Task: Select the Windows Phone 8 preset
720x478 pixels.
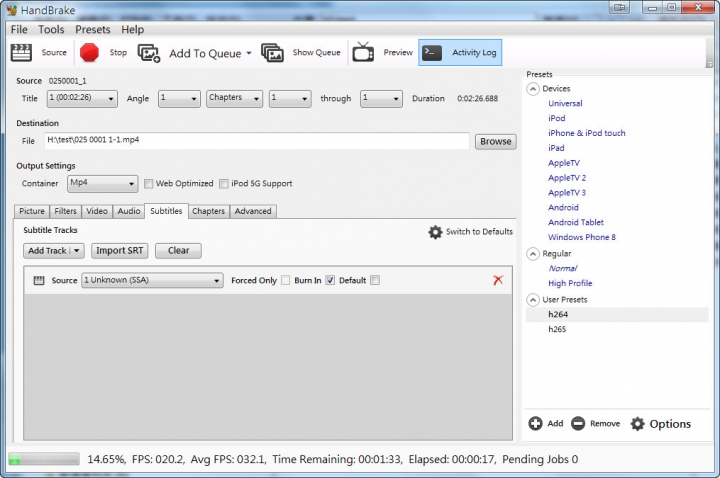Action: pos(582,237)
